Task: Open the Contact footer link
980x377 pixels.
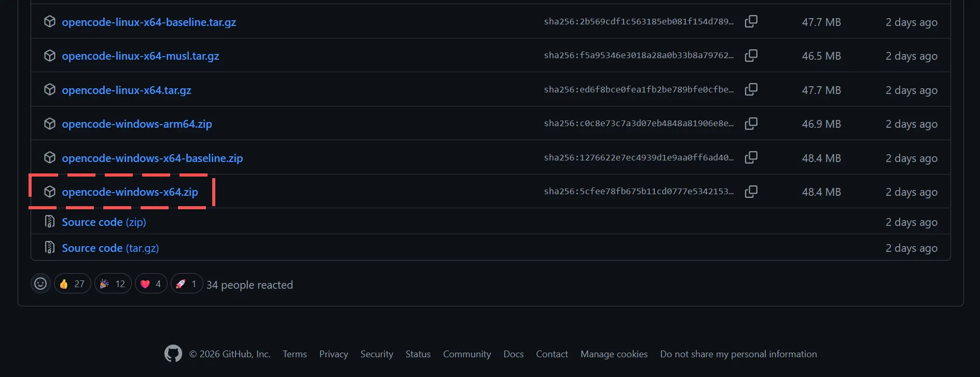Action: tap(552, 354)
